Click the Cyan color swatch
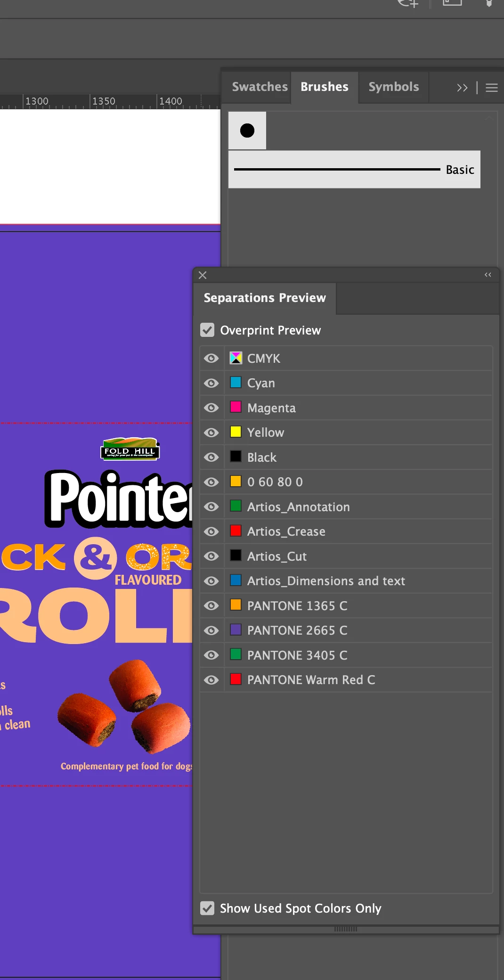Viewport: 504px width, 980px height. pyautogui.click(x=236, y=382)
